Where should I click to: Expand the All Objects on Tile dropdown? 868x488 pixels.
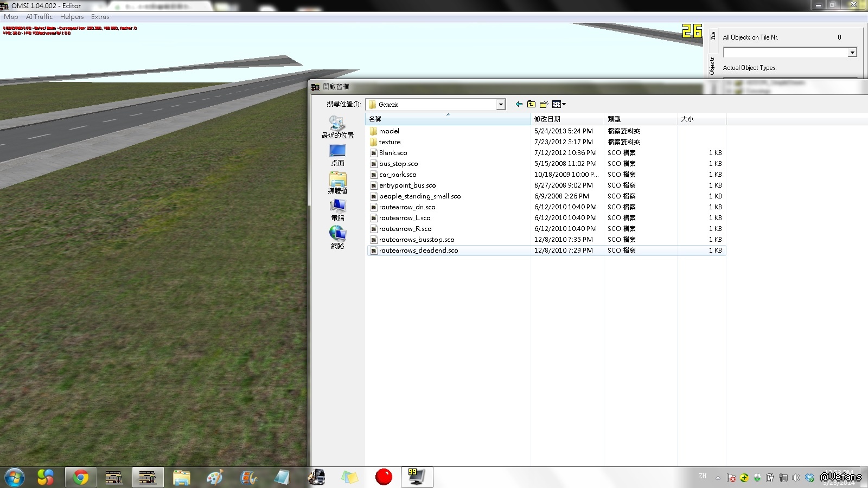click(852, 53)
